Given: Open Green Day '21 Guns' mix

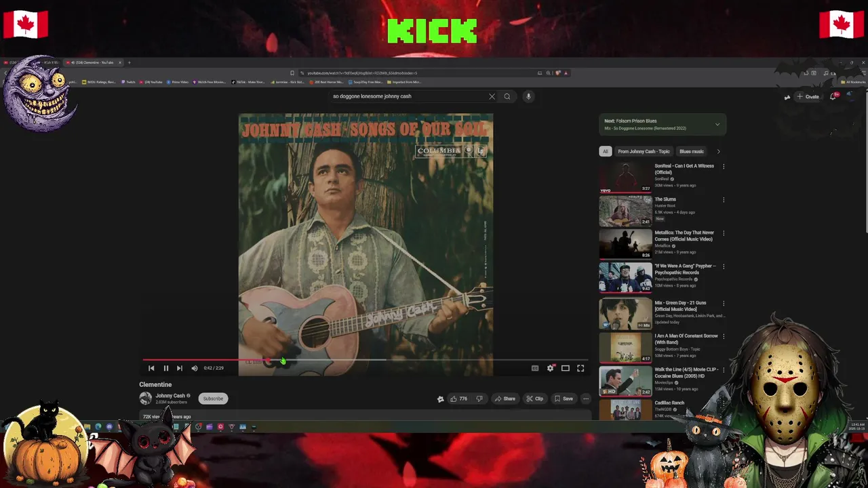Looking at the screenshot, I should pos(625,314).
